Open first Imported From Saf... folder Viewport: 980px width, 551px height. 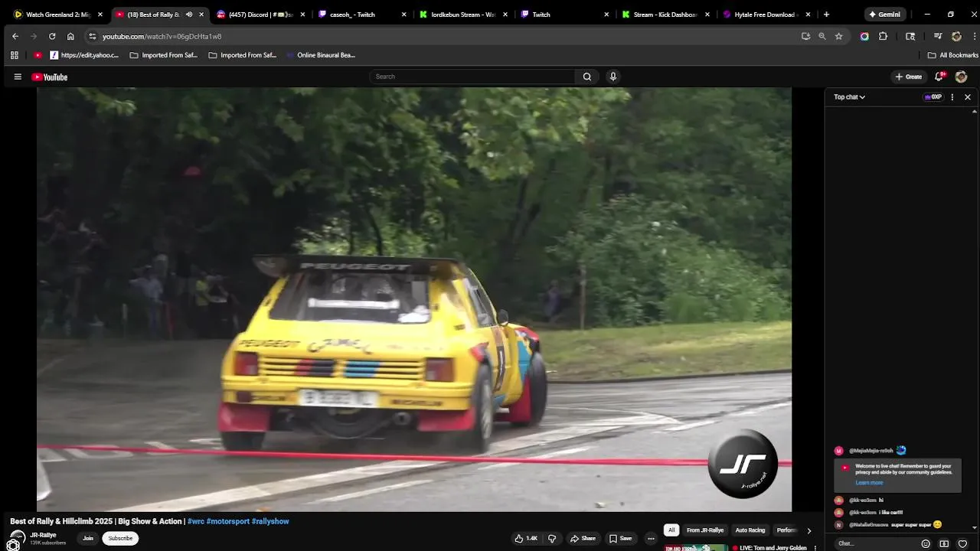pos(164,55)
